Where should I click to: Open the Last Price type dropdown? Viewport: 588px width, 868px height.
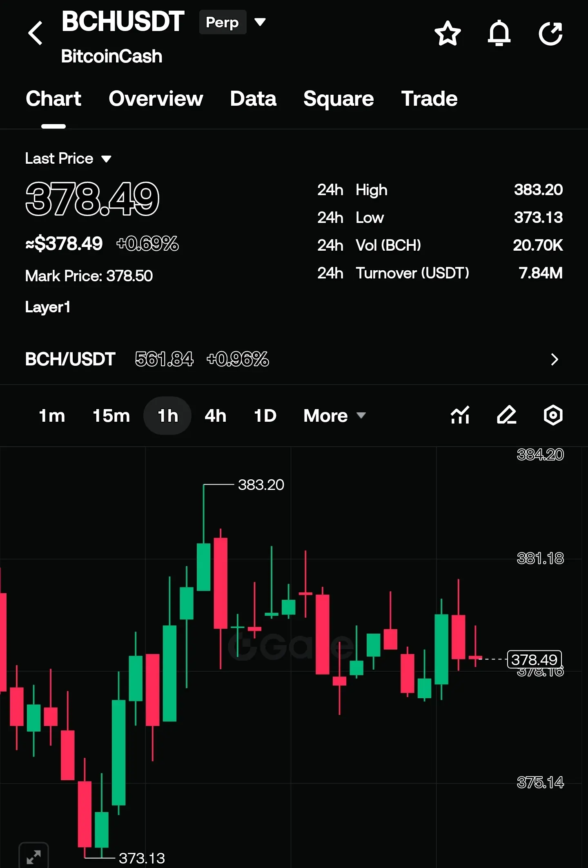[x=68, y=158]
